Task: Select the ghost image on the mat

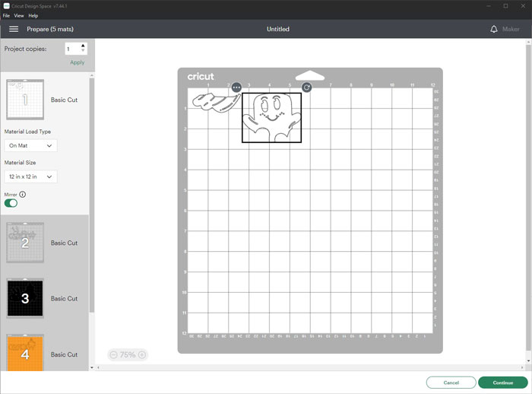Action: (x=271, y=118)
